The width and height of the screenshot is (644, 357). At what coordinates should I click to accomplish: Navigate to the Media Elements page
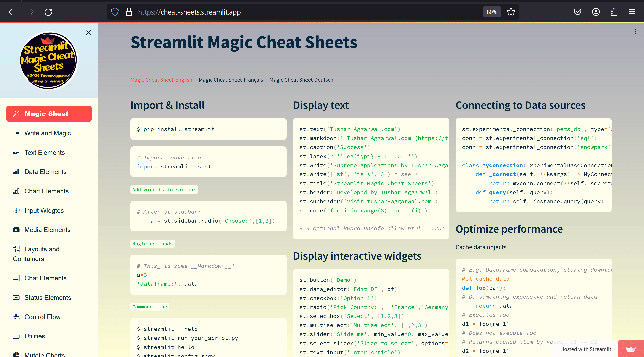[49, 229]
